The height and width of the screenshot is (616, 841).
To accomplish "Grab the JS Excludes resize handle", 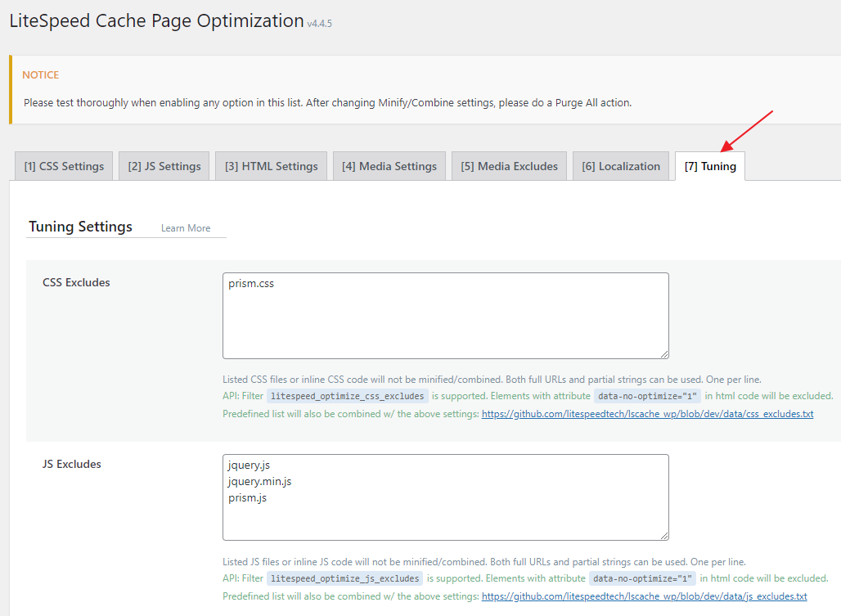I will 664,536.
